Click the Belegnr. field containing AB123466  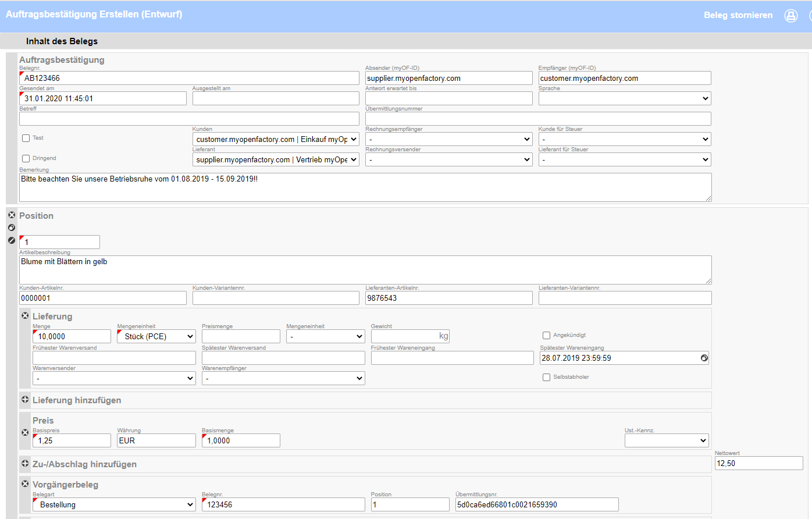189,78
